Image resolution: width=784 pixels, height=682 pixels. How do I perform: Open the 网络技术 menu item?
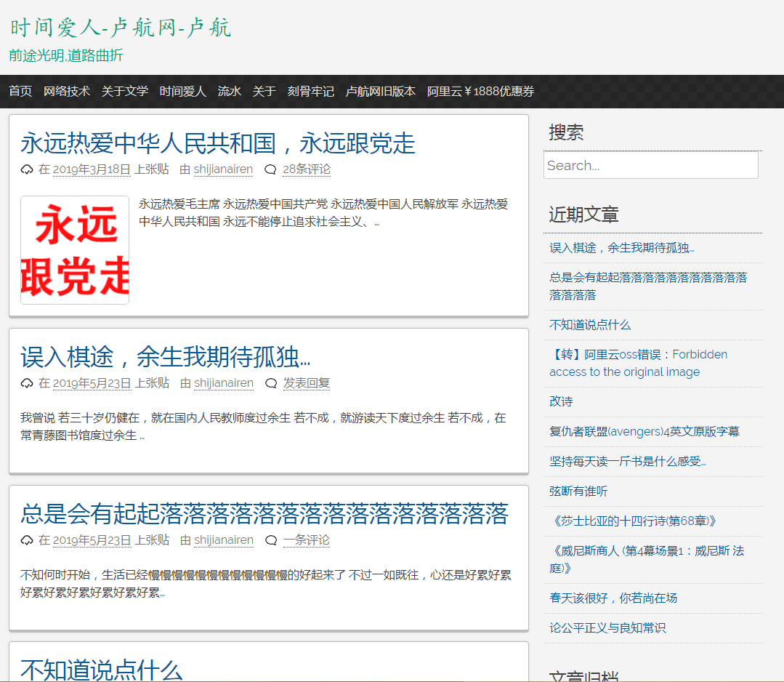pos(67,92)
